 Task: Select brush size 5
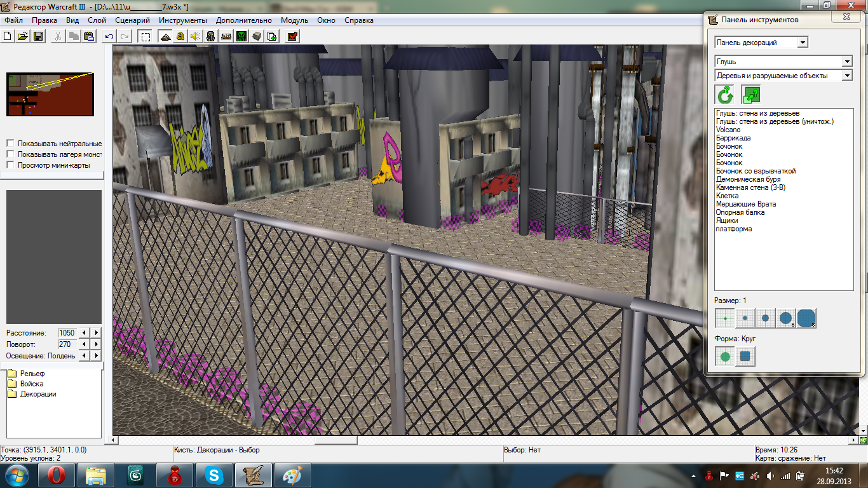point(786,318)
